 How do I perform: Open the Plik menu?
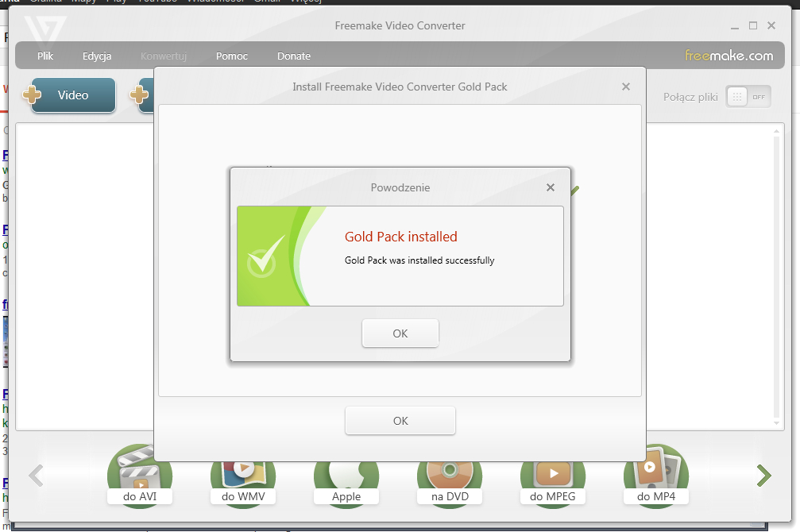click(x=45, y=56)
